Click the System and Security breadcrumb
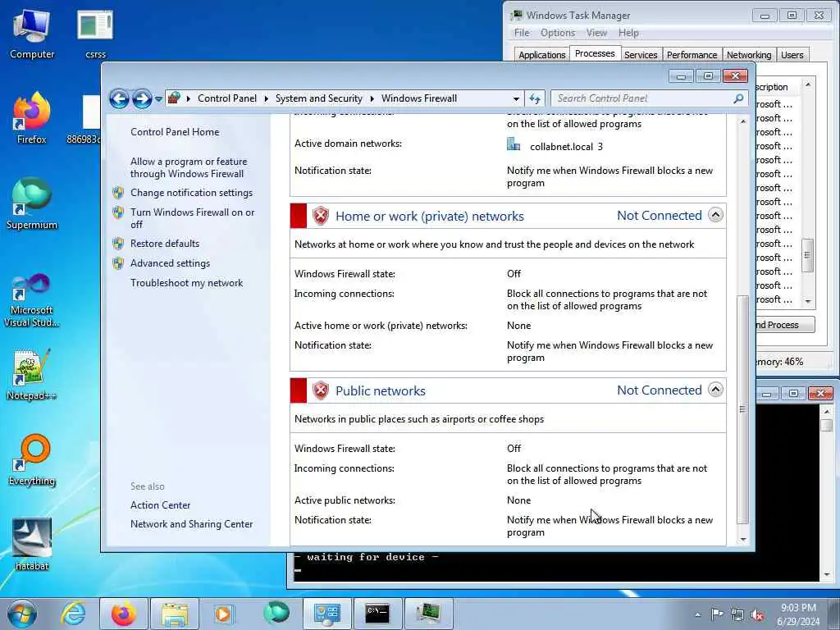 (x=319, y=98)
